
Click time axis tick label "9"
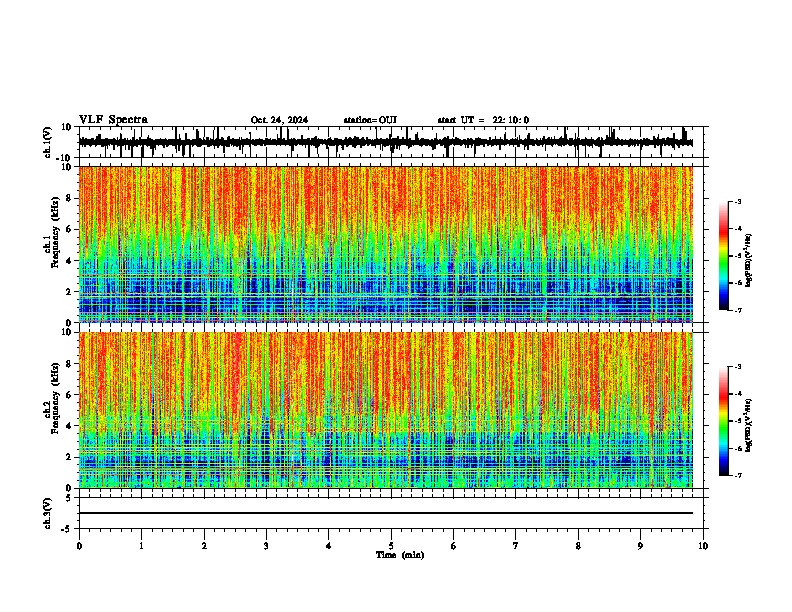(x=640, y=546)
